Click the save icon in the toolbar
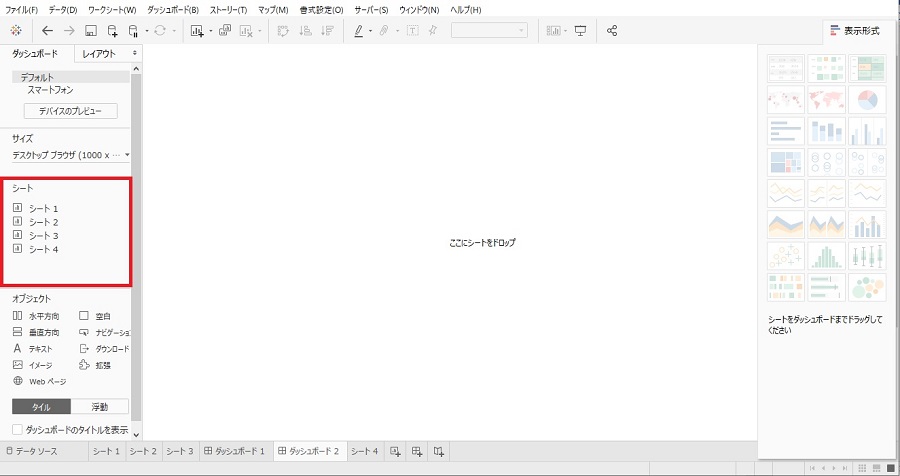Viewport: 900px width, 476px height. coord(91,31)
